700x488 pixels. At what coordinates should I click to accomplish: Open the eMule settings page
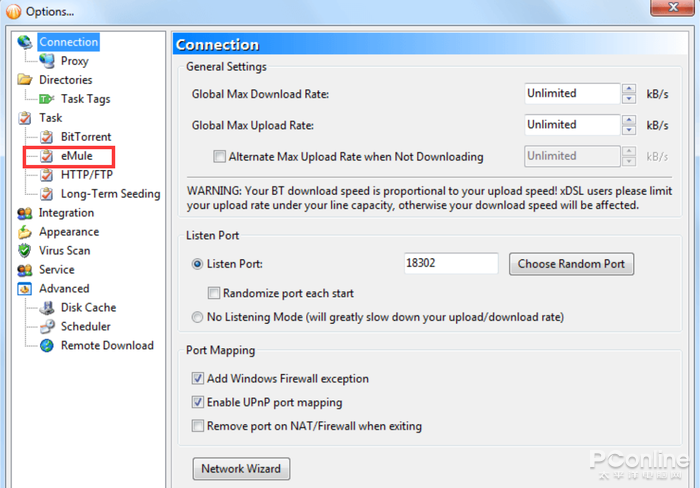pyautogui.click(x=77, y=156)
